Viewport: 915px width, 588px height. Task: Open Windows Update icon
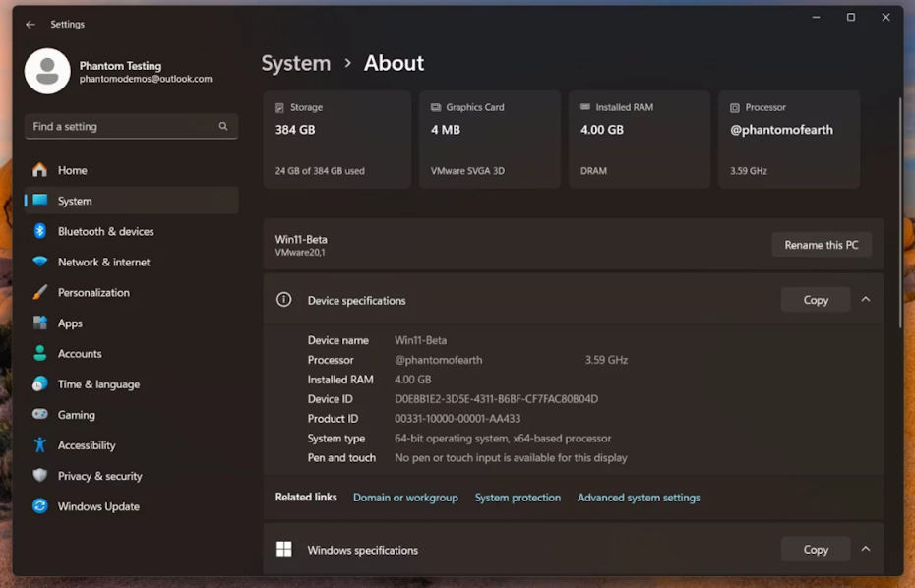(x=39, y=506)
